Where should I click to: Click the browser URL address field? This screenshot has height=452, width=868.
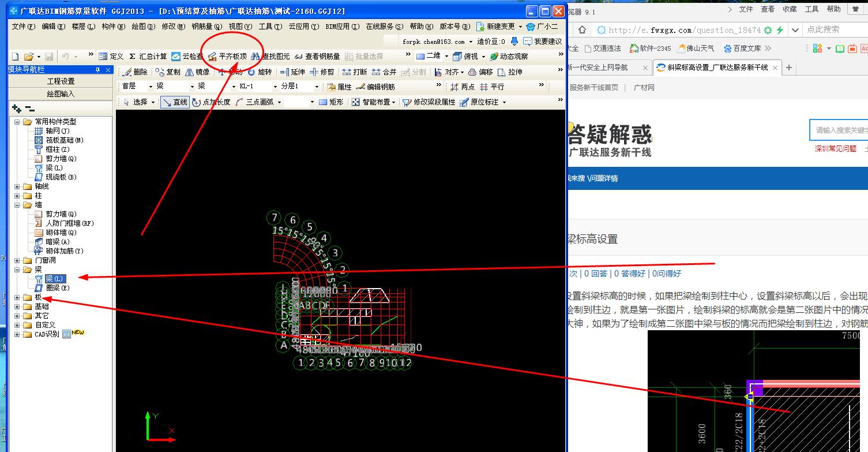[x=685, y=30]
